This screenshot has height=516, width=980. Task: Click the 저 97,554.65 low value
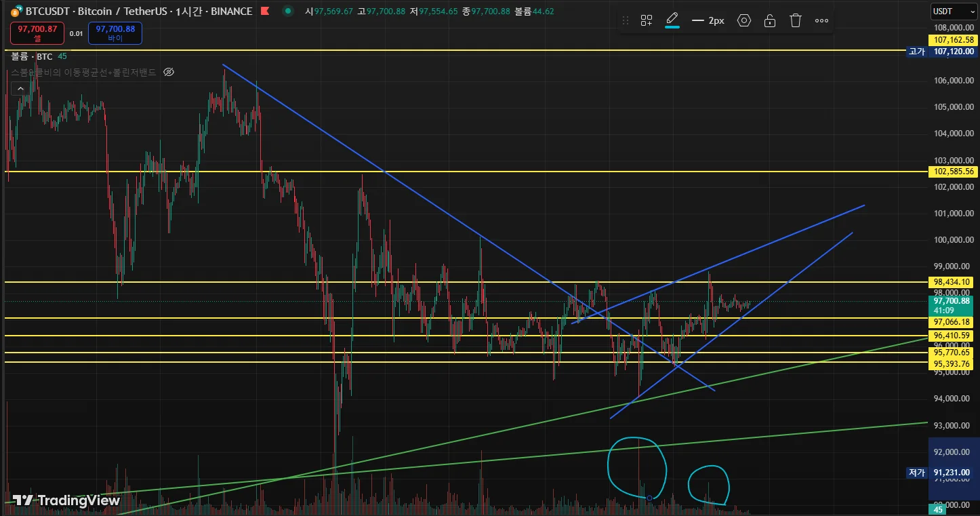point(434,11)
